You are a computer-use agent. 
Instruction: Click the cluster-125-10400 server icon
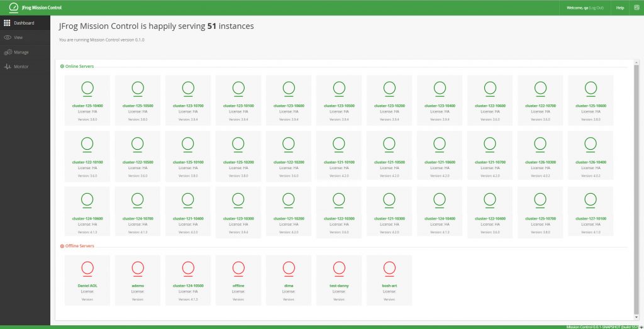87,89
